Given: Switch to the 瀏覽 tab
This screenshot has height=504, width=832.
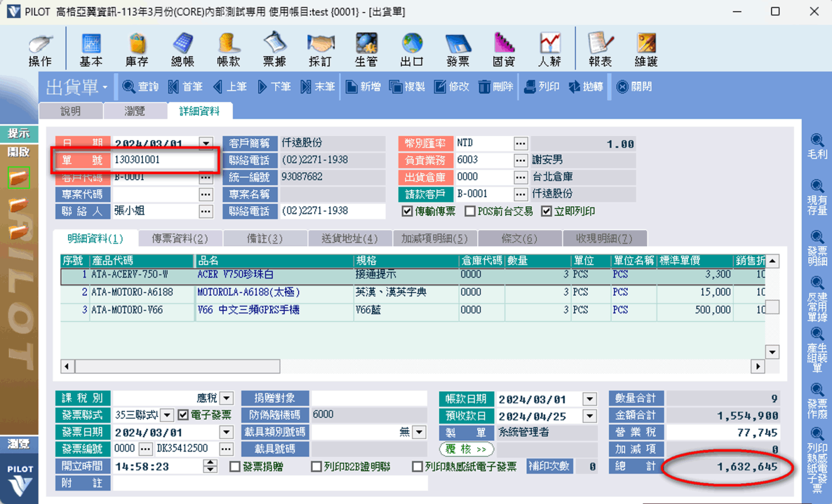Looking at the screenshot, I should [x=134, y=111].
